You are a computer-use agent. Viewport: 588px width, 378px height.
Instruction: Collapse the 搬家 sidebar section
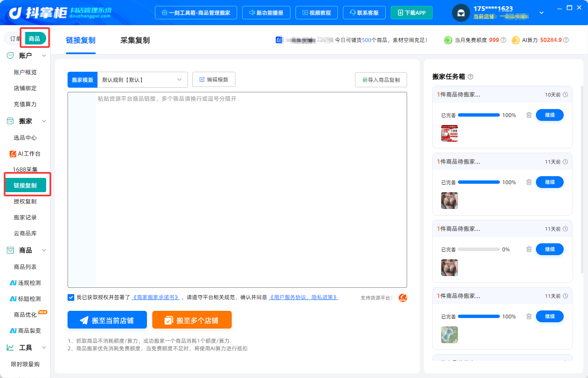44,121
